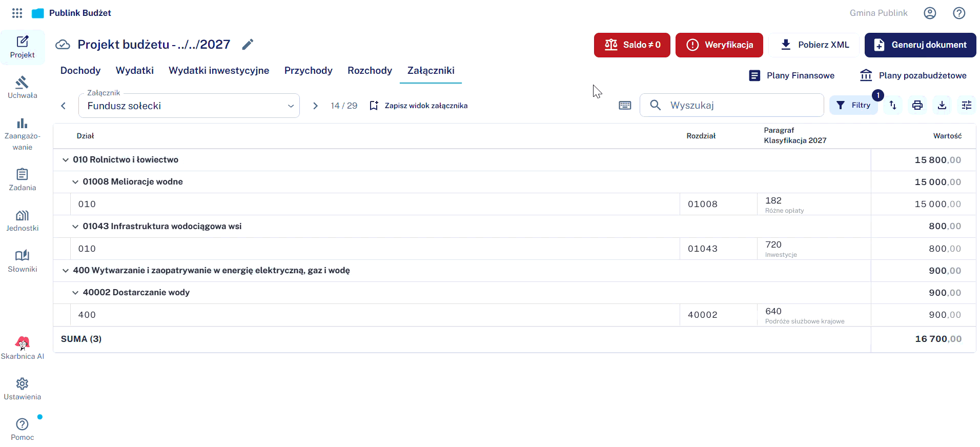Viewport: 980px width, 447px height.
Task: Go to previous attachment arrow
Action: [64, 106]
